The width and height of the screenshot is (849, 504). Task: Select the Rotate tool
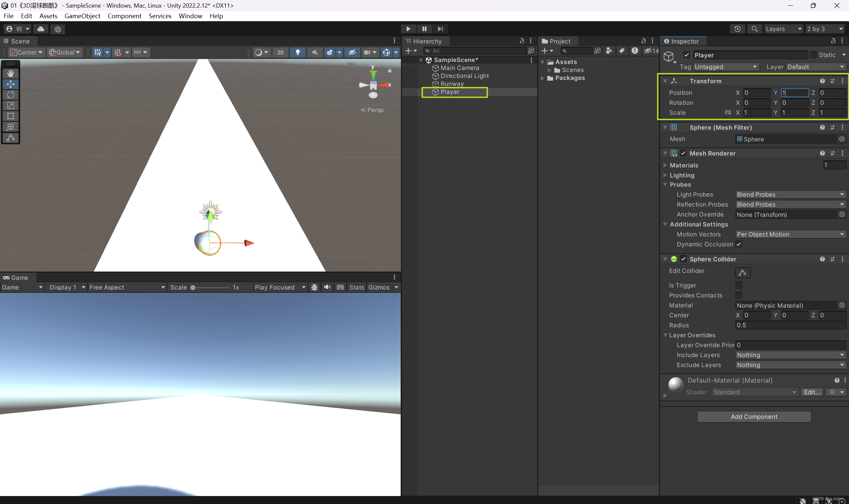[11, 95]
